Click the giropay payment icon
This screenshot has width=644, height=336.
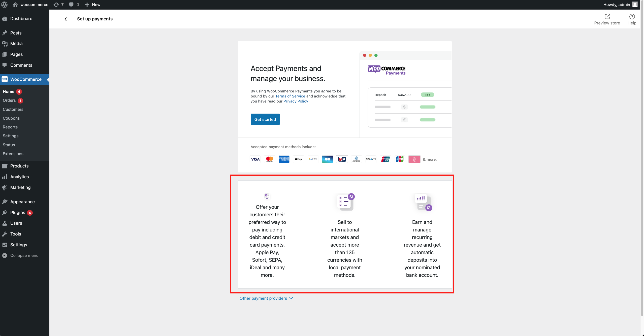coord(342,159)
